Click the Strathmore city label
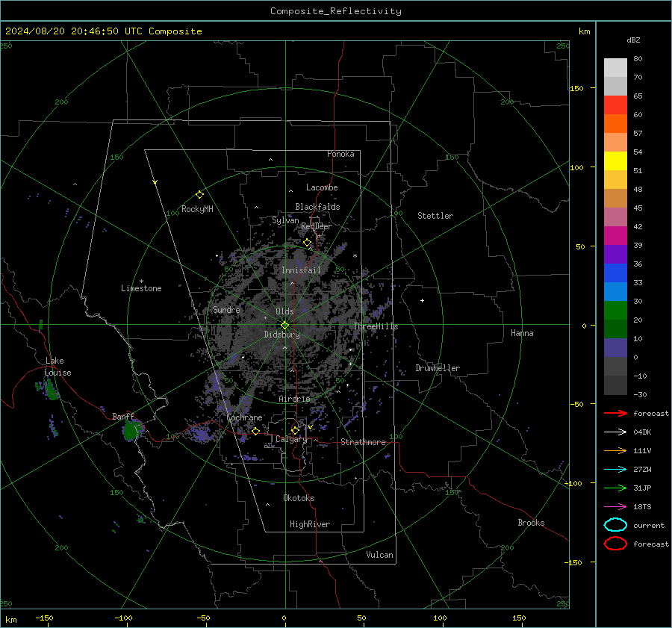This screenshot has height=628, width=672. pos(364,442)
